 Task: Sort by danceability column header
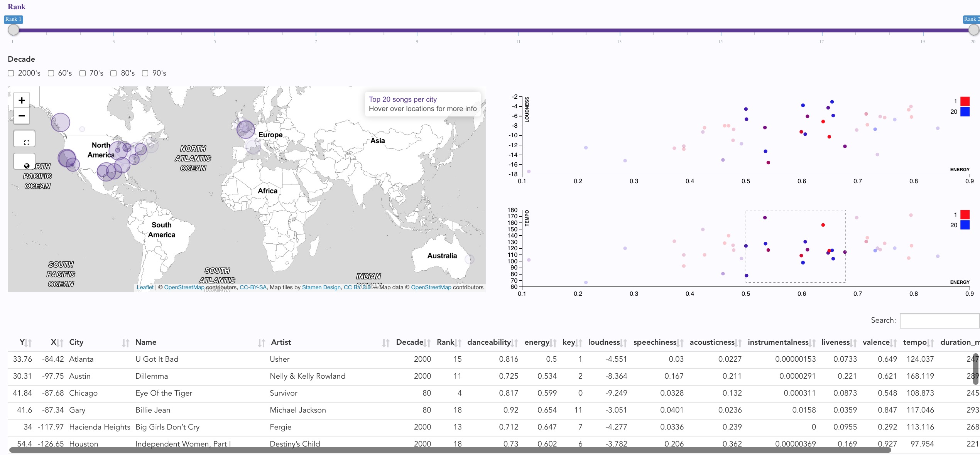pyautogui.click(x=489, y=342)
